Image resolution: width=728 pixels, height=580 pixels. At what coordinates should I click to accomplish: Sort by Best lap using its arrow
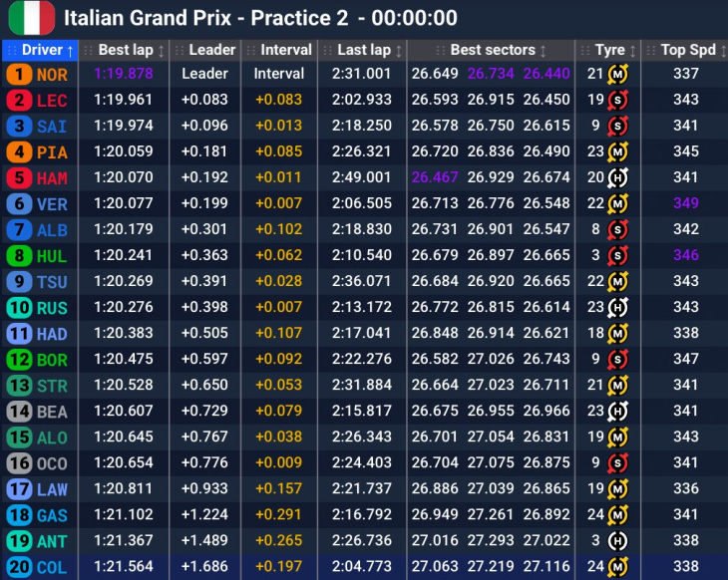161,50
